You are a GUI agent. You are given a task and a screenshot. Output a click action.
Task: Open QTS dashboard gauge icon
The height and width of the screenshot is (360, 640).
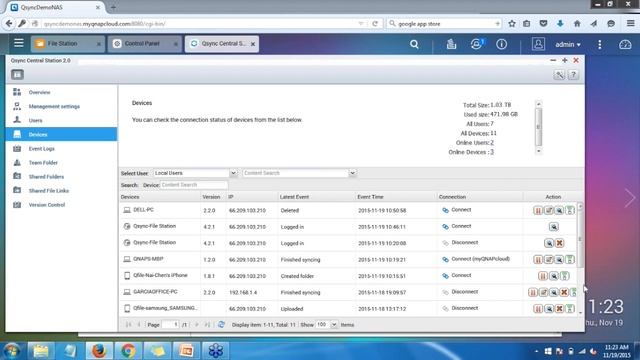625,44
